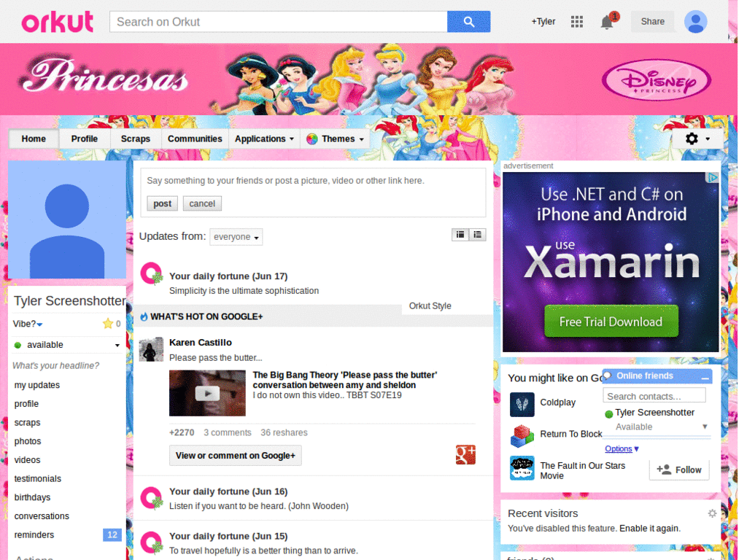This screenshot has height=560, width=747.
Task: Click the cancel button
Action: (x=202, y=204)
